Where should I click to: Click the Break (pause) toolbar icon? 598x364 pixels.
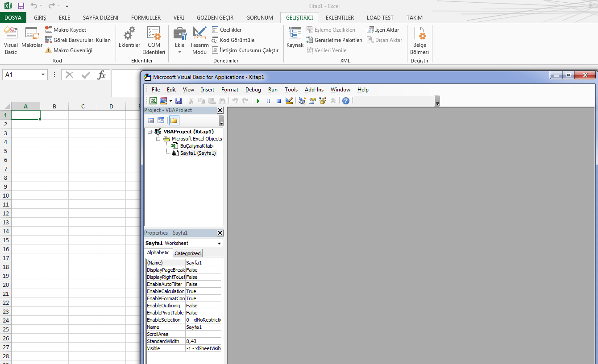(x=268, y=101)
